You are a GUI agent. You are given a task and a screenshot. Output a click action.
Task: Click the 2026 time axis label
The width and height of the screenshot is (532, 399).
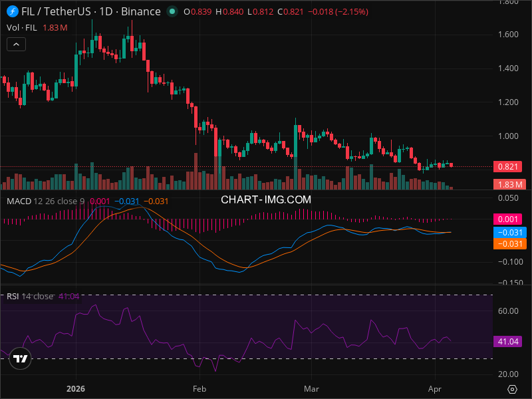coord(76,389)
